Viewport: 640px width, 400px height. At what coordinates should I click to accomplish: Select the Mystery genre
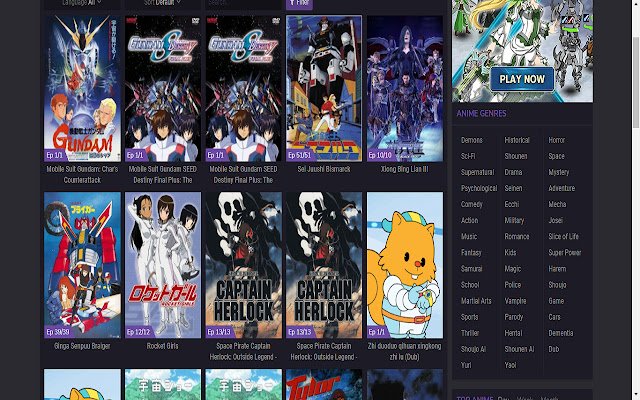pos(558,172)
